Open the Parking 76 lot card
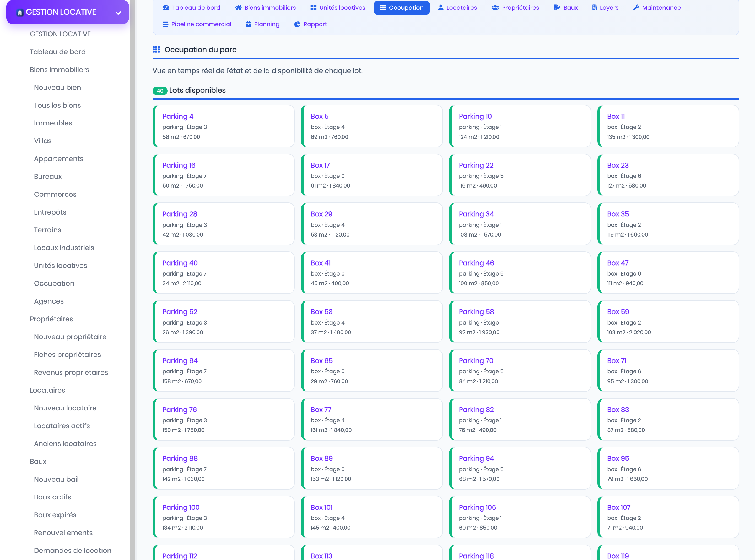This screenshot has width=755, height=560. (224, 419)
